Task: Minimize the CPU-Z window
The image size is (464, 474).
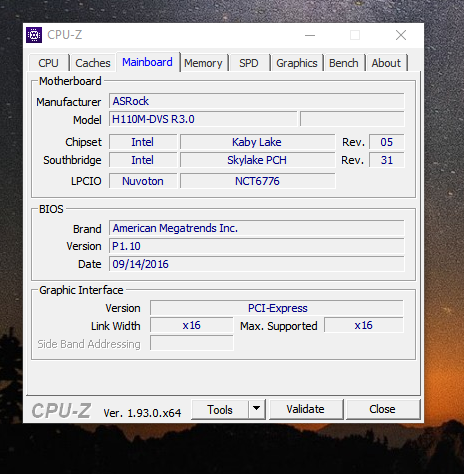Action: click(310, 35)
